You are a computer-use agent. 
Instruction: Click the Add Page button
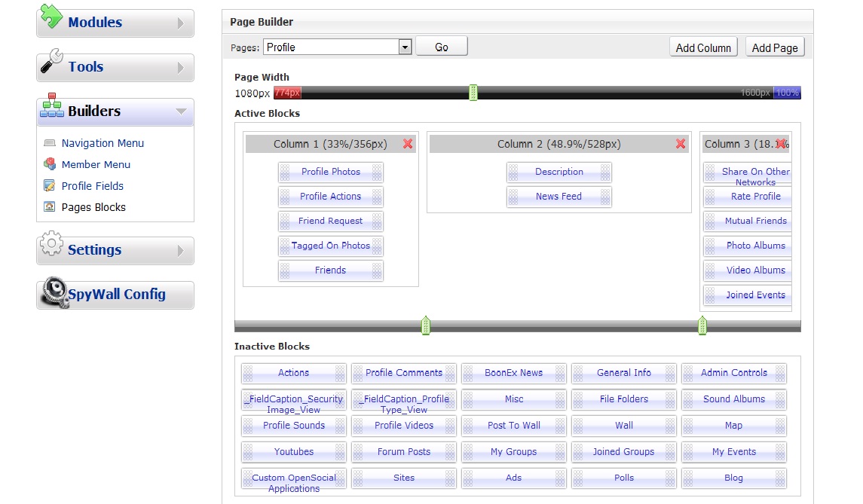(x=774, y=47)
